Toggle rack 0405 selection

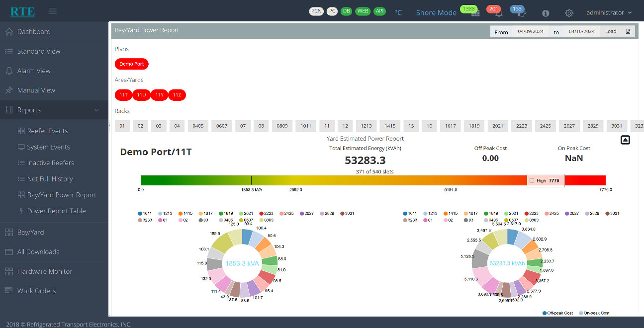point(197,126)
